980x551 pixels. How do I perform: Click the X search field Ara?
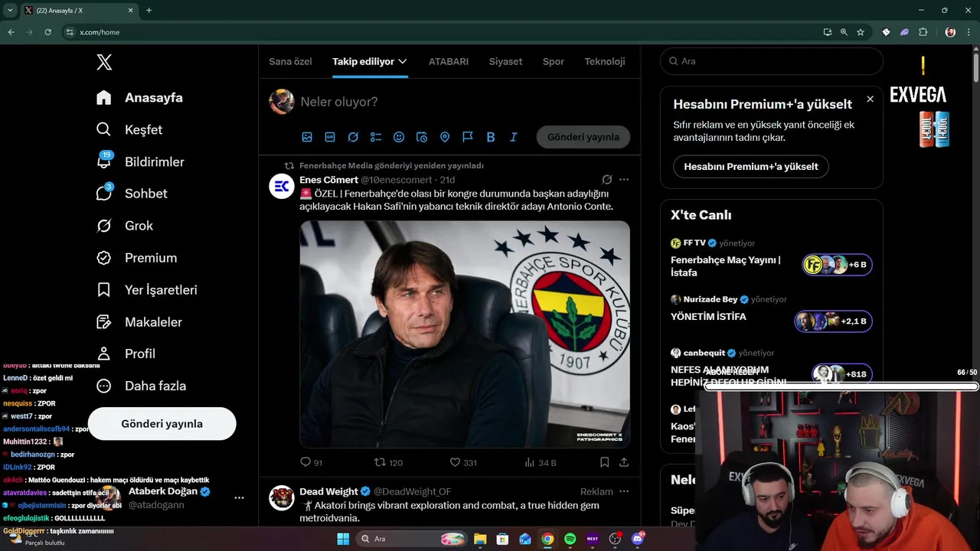click(772, 61)
